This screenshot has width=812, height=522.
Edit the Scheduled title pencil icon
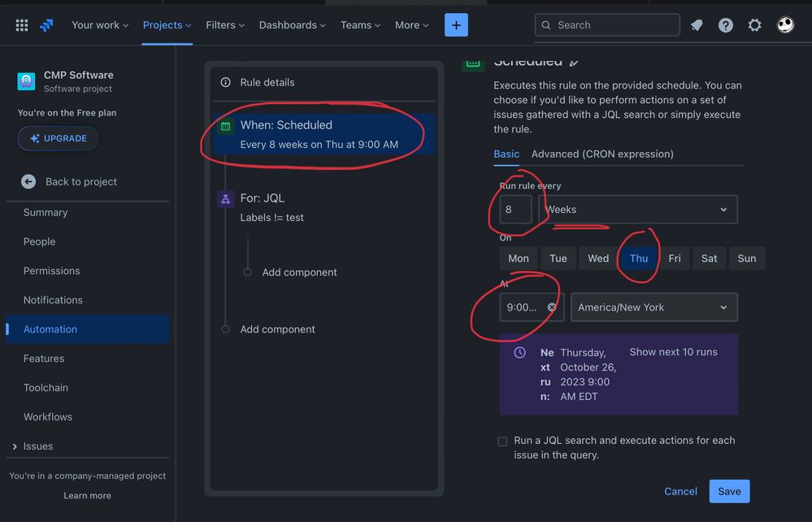(x=574, y=63)
